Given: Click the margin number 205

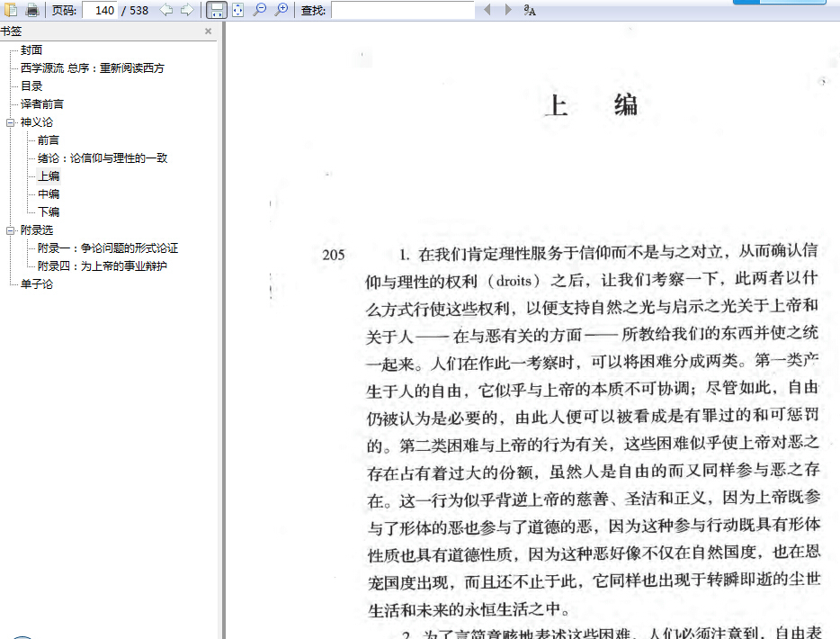Looking at the screenshot, I should 334,256.
